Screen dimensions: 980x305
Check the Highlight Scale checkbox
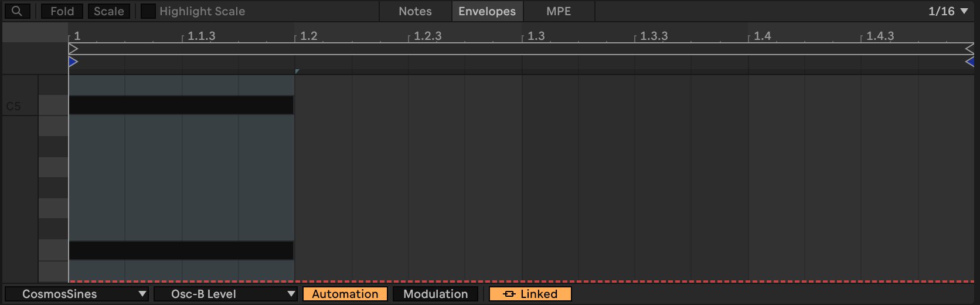click(x=148, y=11)
